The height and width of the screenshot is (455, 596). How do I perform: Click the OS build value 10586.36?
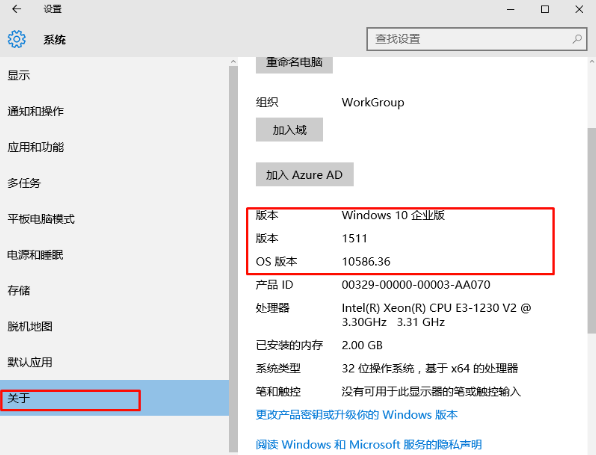[x=366, y=262]
